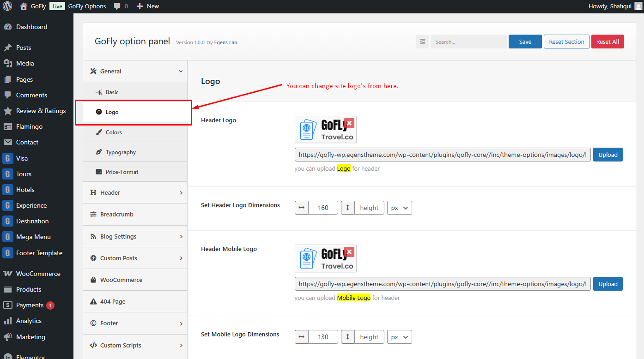This screenshot has width=644, height=359.
Task: Click the Save button
Action: 525,42
